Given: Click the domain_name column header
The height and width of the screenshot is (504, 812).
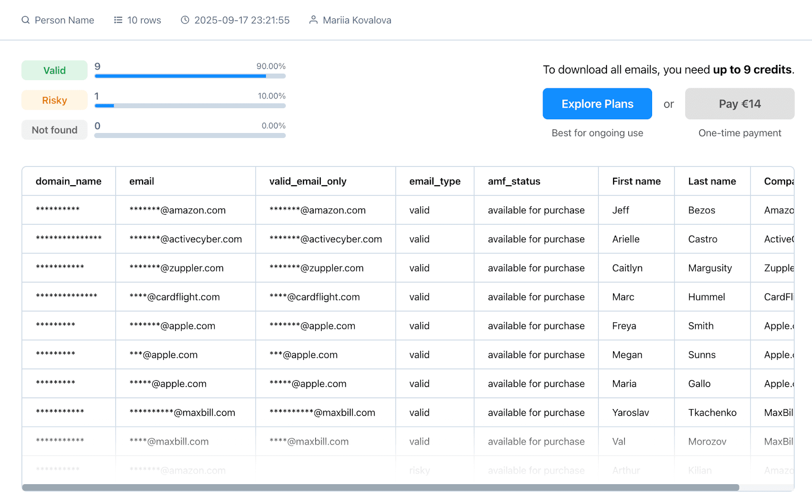Looking at the screenshot, I should click(x=69, y=181).
